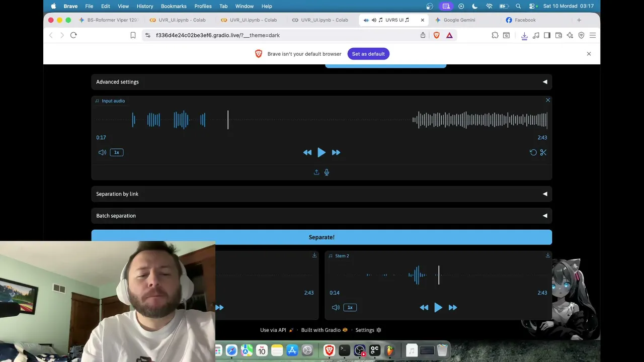
Task: Toggle the browser sidebar panel
Action: pyautogui.click(x=547, y=35)
